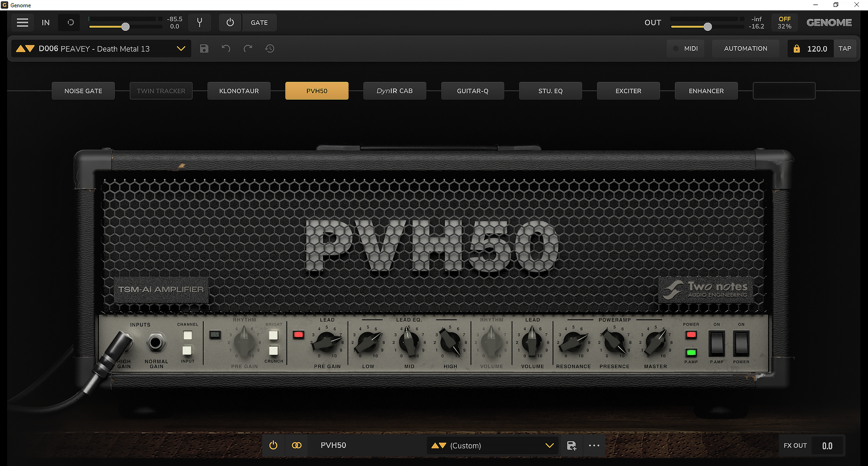The image size is (868, 466).
Task: Expand the D006 PEAVEY preset dropdown
Action: (181, 48)
